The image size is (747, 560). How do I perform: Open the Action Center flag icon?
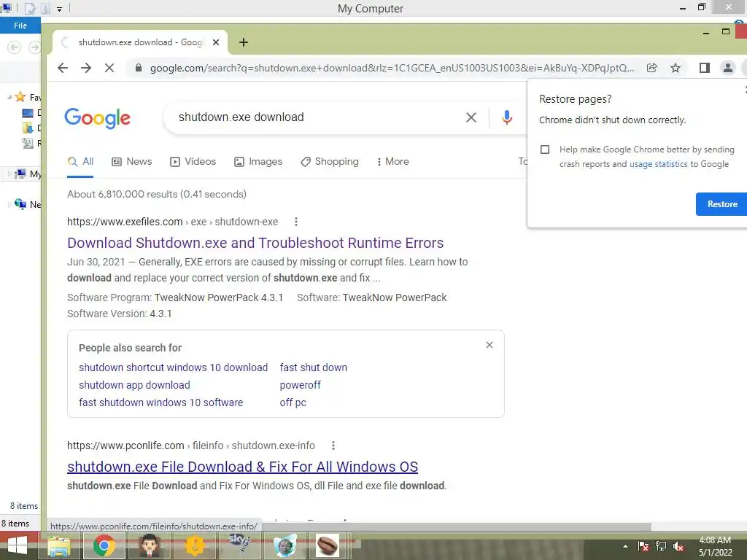coord(643,546)
